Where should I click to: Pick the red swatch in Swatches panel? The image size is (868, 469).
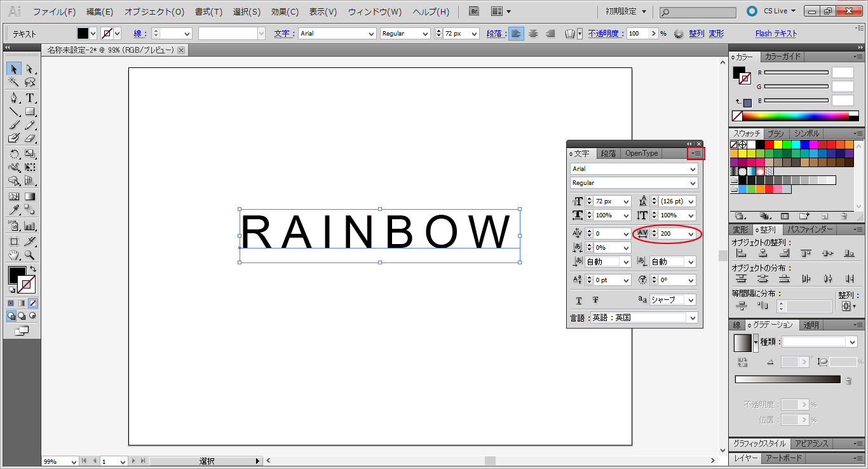pos(768,145)
